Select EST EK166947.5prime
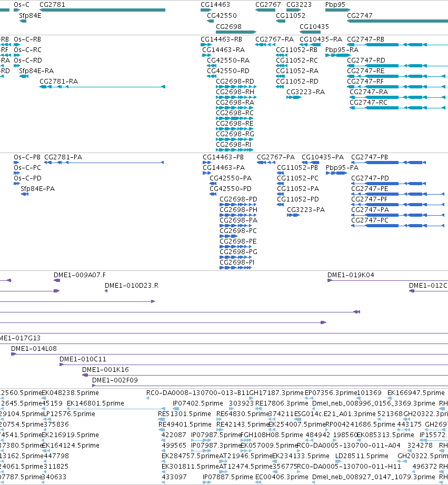Screen dimensions: 448x485 (416, 393)
